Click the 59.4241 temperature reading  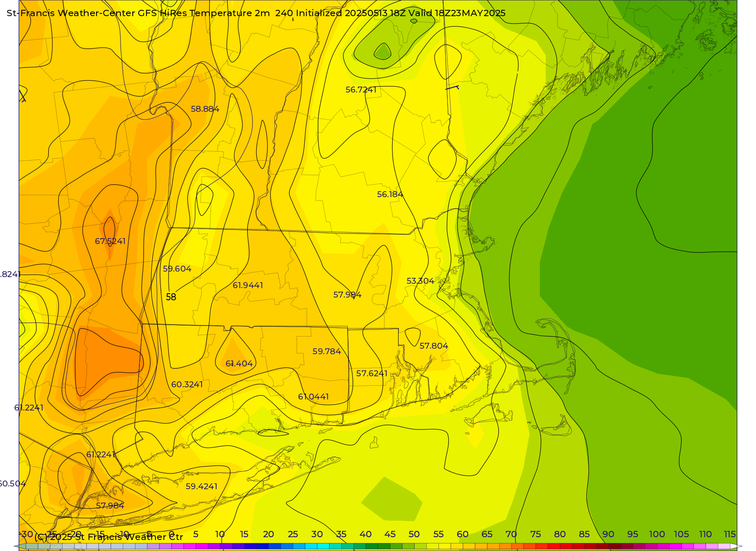click(202, 486)
